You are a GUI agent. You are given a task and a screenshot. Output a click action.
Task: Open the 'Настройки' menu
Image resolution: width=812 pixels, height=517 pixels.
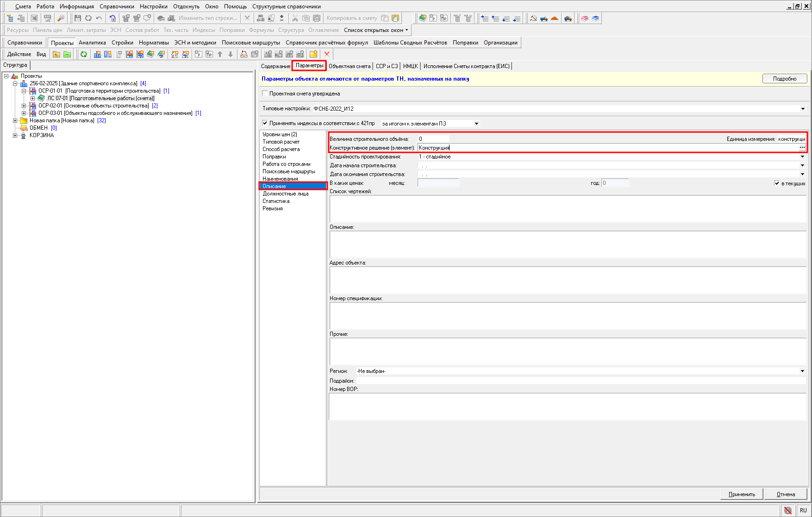(x=154, y=6)
